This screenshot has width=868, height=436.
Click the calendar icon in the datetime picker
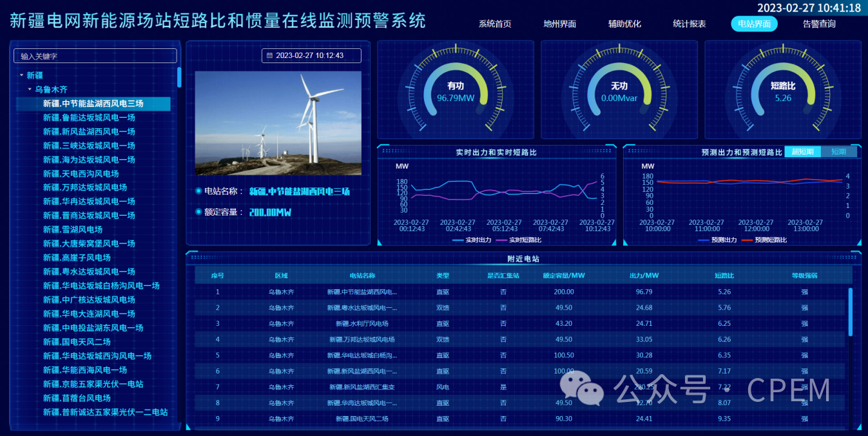(x=269, y=55)
